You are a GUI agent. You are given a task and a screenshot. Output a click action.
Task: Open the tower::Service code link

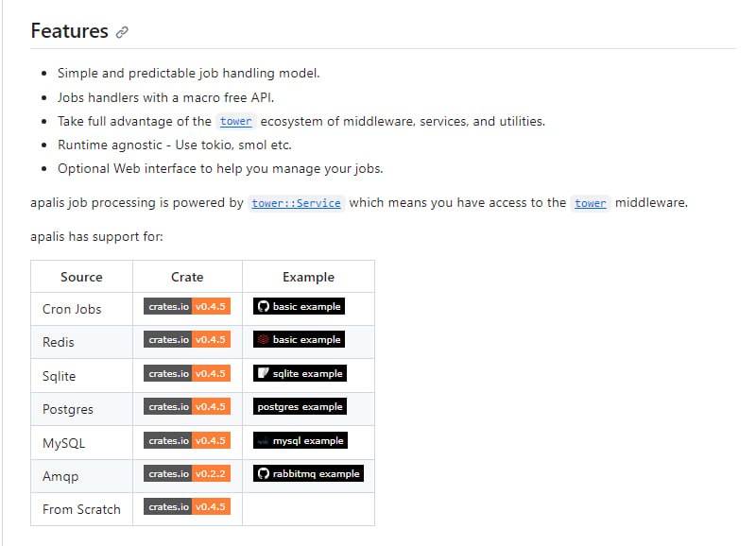tap(296, 203)
